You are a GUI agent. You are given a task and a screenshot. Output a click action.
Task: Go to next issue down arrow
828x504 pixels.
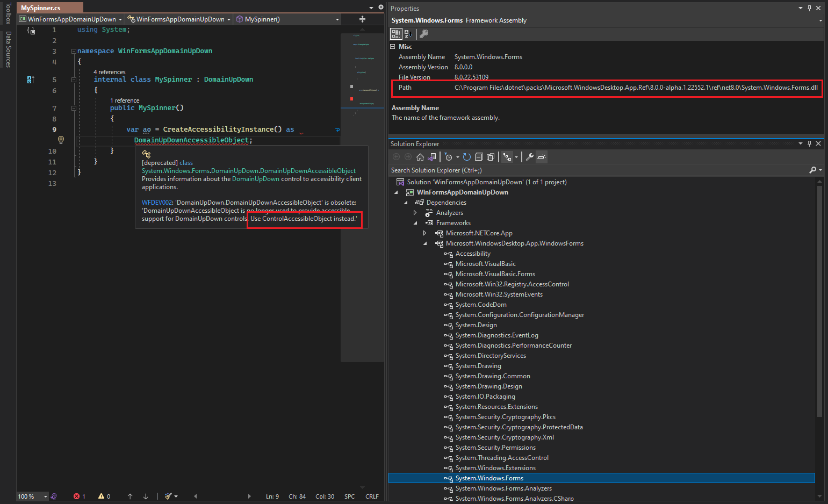coord(146,496)
